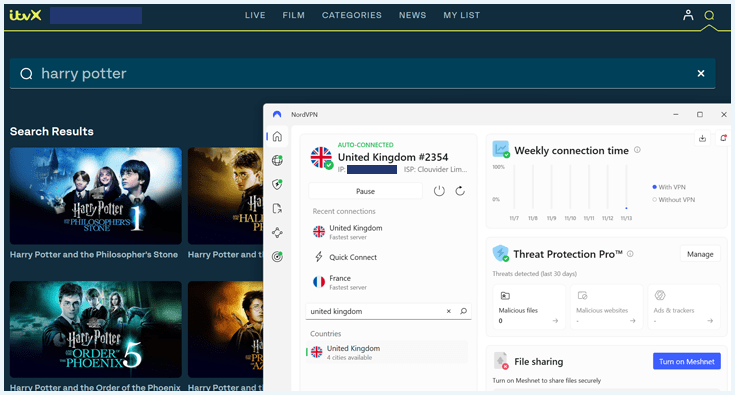The width and height of the screenshot is (735, 395).
Task: Select United Kingdom recent connection
Action: 388,232
